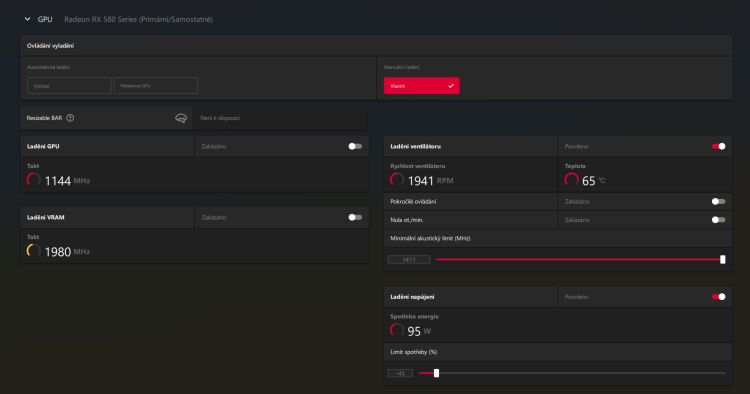Image resolution: width=750 pixels, height=394 pixels.
Task: Click the Spotřeba energie label
Action: click(x=414, y=317)
